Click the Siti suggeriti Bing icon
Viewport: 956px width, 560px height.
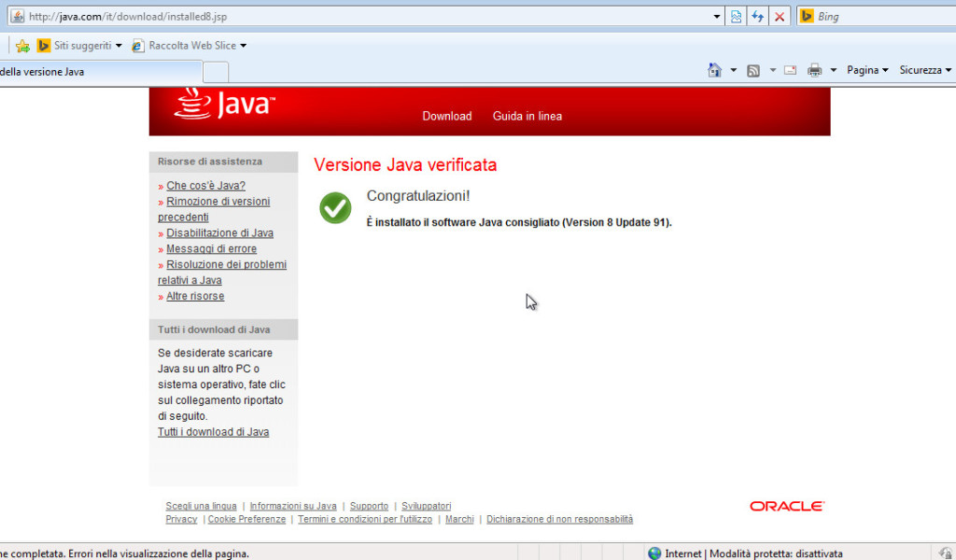click(x=43, y=45)
